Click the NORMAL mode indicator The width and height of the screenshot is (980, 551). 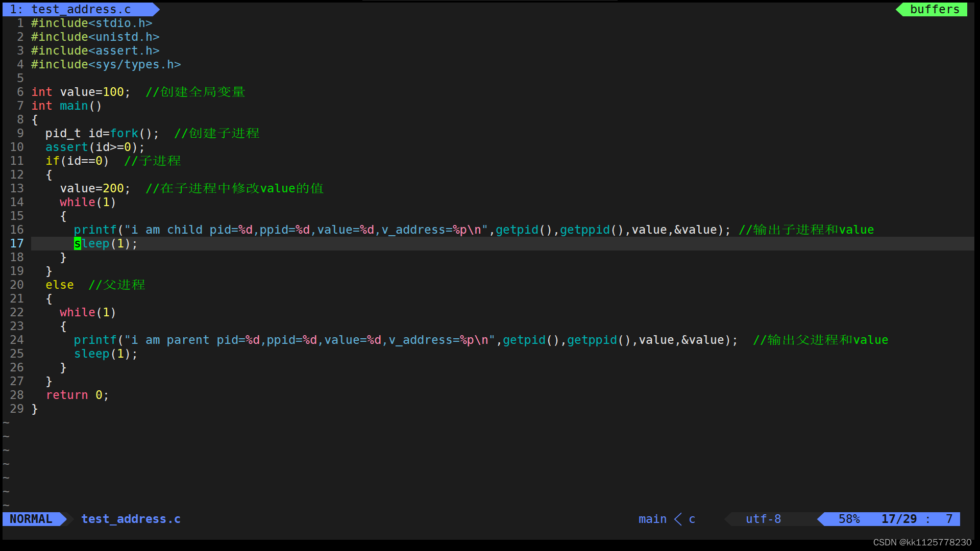point(31,519)
